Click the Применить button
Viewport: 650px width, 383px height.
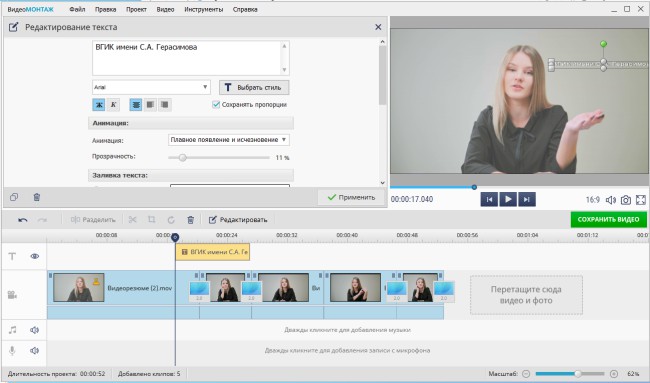click(352, 197)
